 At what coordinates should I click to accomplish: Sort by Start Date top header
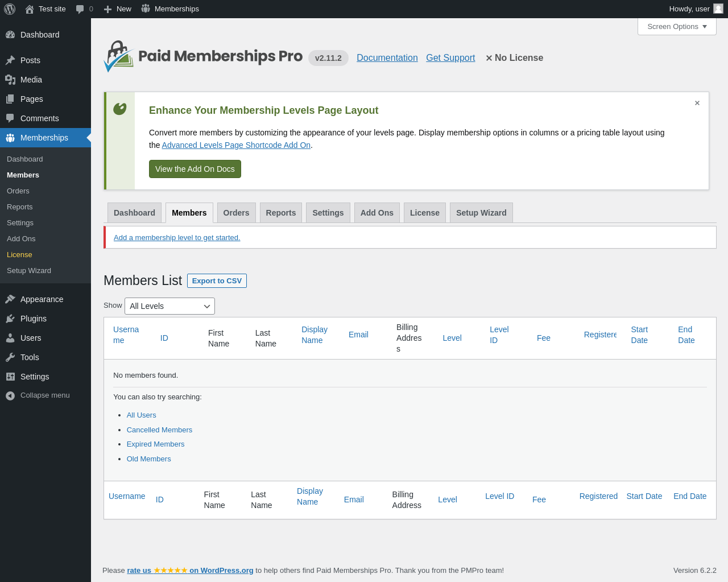(x=640, y=335)
